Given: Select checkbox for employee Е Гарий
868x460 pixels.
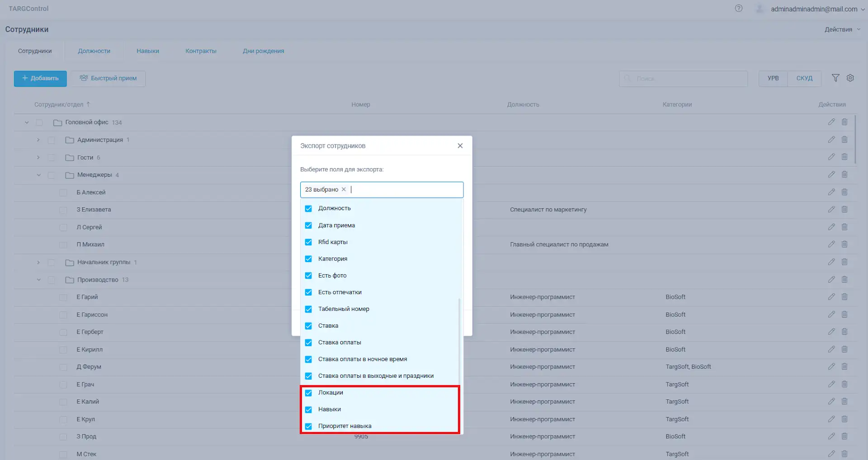Looking at the screenshot, I should 63,297.
